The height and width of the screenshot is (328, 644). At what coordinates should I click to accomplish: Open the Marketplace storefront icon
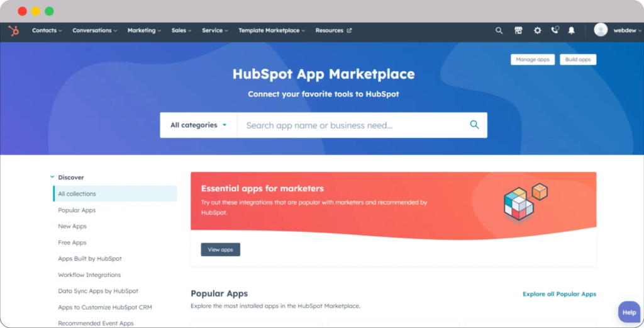pyautogui.click(x=518, y=30)
